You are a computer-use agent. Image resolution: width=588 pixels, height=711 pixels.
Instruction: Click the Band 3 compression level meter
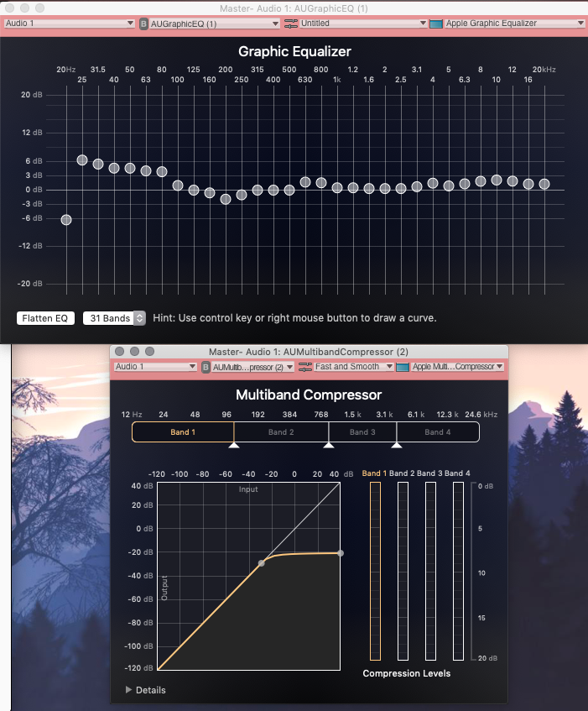coord(429,571)
